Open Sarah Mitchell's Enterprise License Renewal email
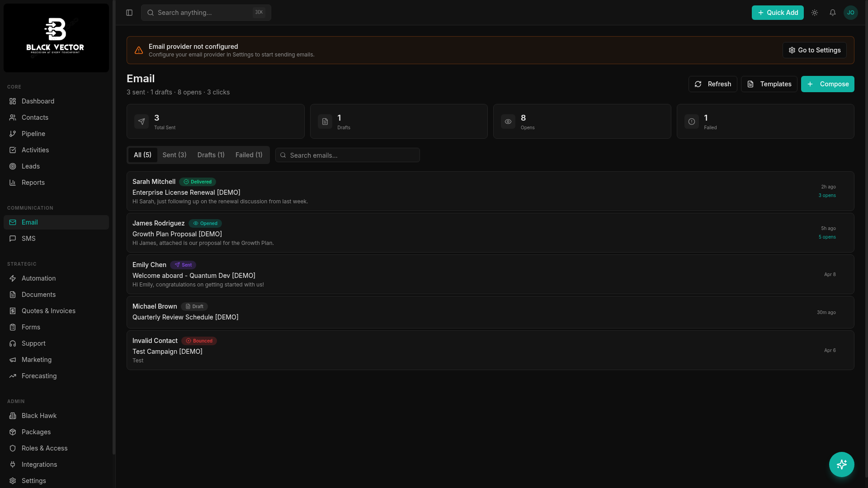The image size is (868, 488). click(491, 191)
